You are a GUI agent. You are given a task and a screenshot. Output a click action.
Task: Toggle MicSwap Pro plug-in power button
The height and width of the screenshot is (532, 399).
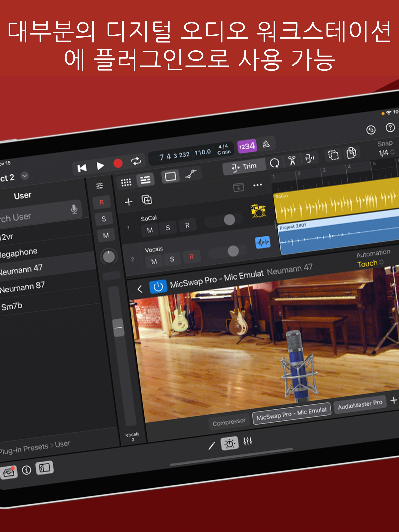pos(158,286)
